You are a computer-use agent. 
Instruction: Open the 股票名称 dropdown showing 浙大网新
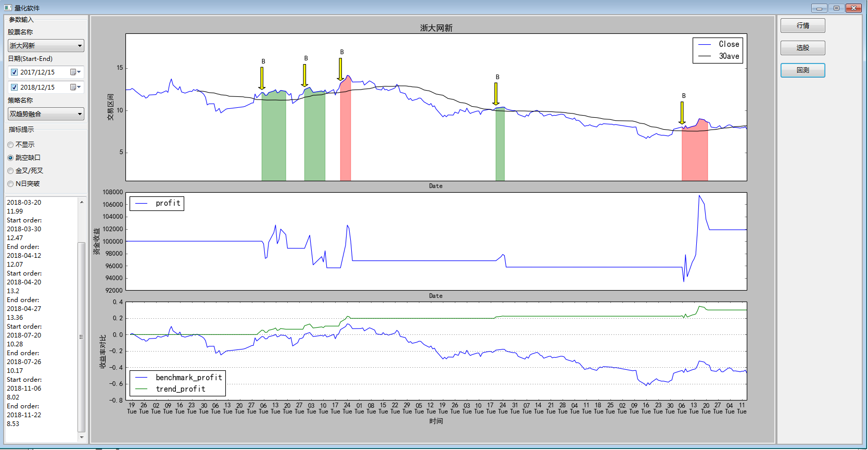coord(46,46)
